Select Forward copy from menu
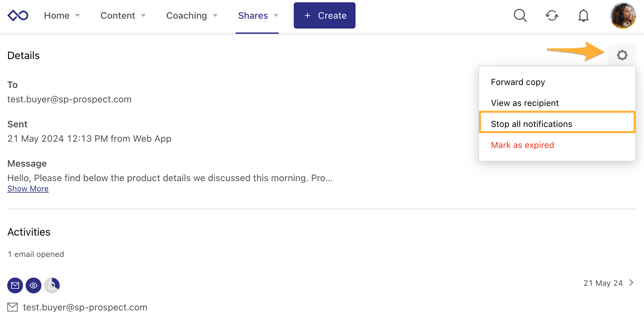The image size is (644, 315). [518, 82]
